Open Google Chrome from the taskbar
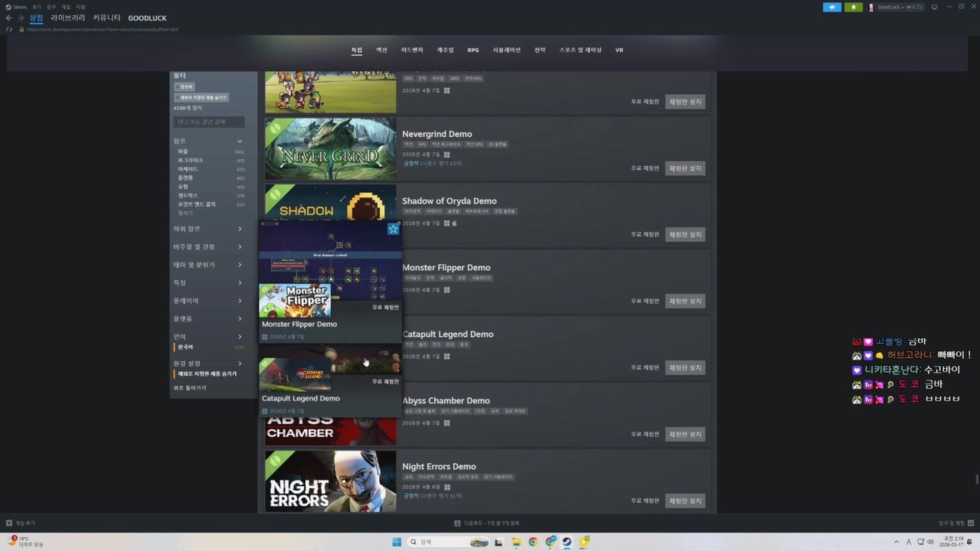980x551 pixels. [533, 542]
